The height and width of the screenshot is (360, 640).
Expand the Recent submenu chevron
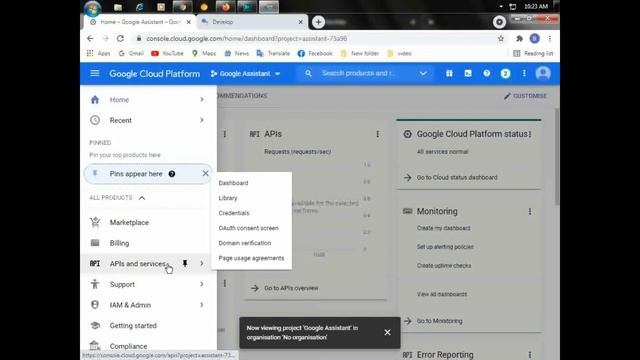pos(202,120)
